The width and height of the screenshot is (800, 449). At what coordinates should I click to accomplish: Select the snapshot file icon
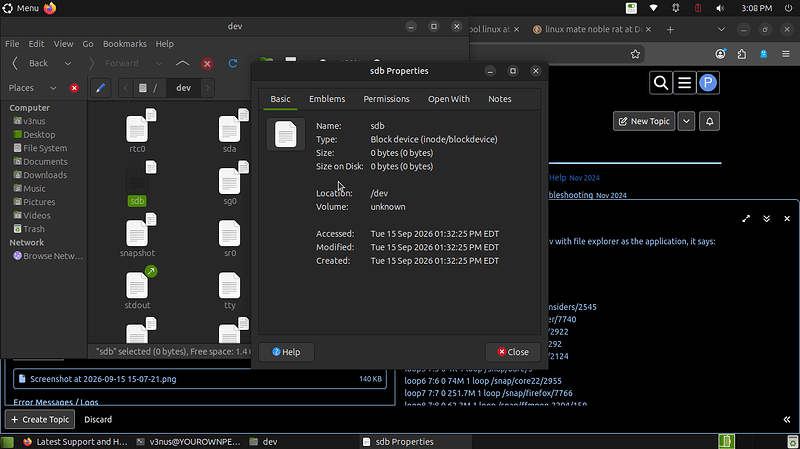[138, 235]
